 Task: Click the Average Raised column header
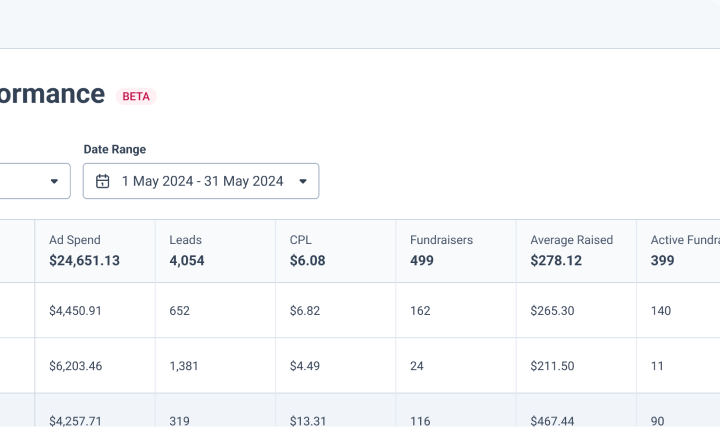coord(572,240)
